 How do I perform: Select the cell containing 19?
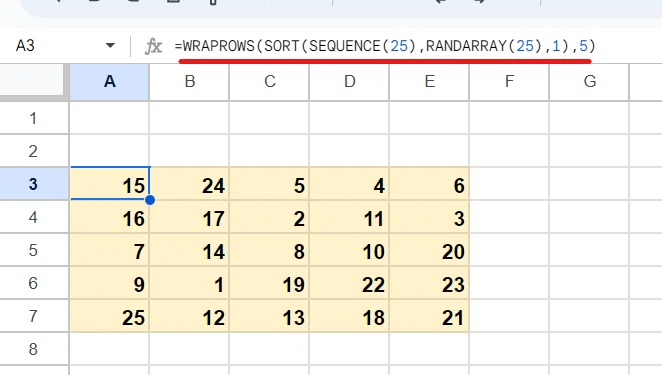(x=269, y=283)
